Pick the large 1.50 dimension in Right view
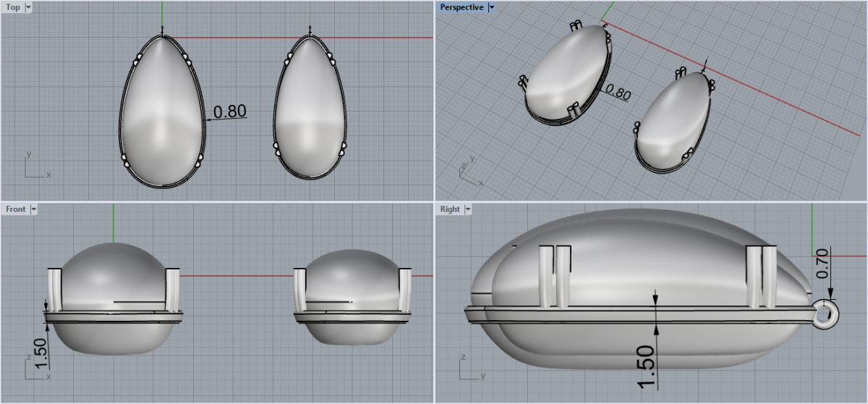Viewport: 868px width, 404px height. (x=647, y=366)
